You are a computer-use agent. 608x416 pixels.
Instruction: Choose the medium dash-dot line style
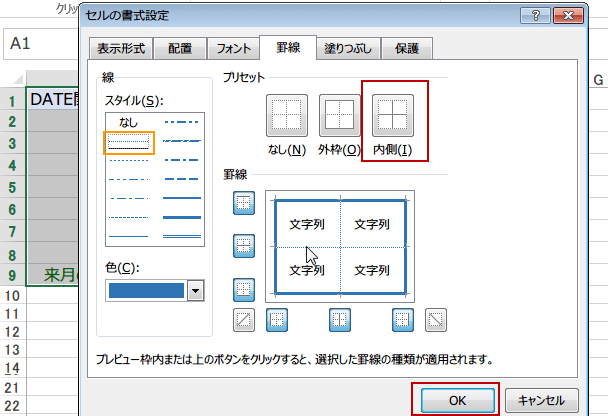click(x=181, y=160)
